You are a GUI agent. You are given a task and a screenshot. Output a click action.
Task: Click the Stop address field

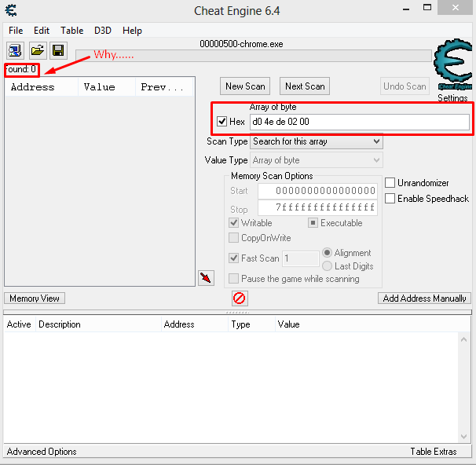pos(317,207)
